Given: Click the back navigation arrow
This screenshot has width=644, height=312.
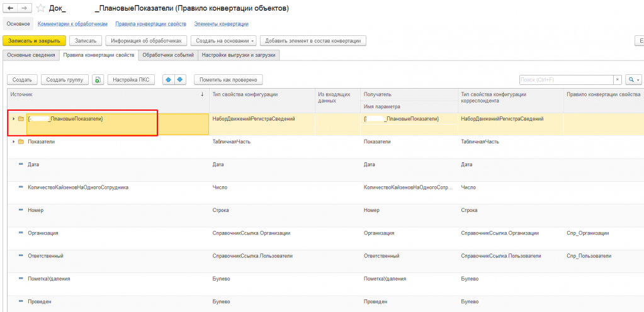Looking at the screenshot, I should (10, 8).
